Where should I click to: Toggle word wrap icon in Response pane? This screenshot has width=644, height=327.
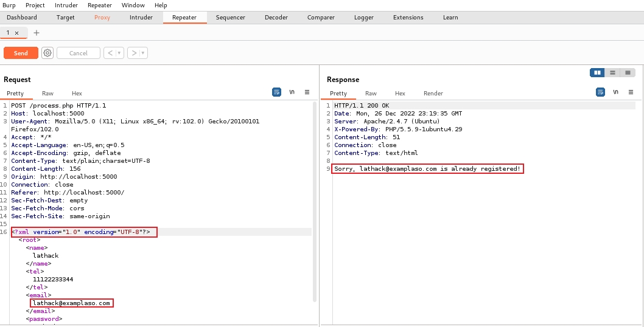tap(600, 92)
